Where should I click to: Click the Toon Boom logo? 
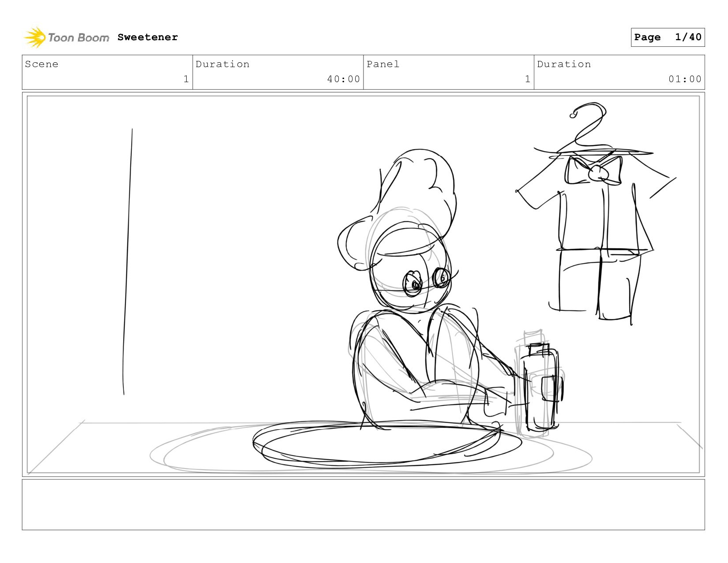(66, 37)
